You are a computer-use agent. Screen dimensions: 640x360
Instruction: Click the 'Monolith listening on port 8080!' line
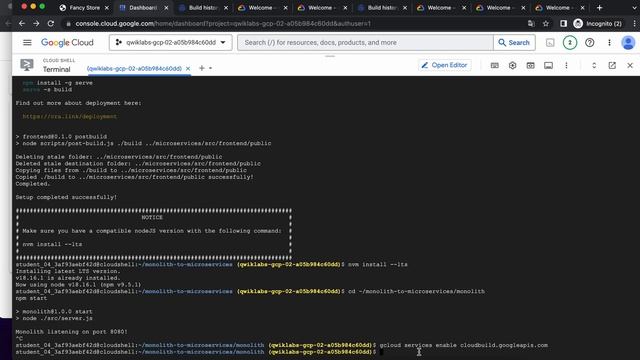click(71, 332)
